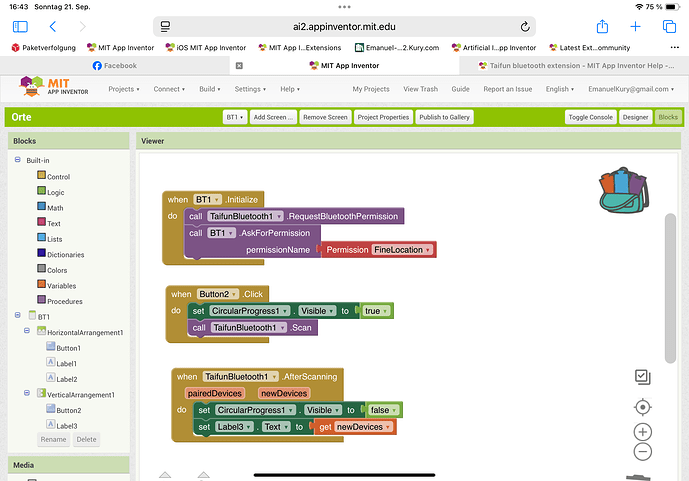Zoom in with the plus icon

point(643,432)
